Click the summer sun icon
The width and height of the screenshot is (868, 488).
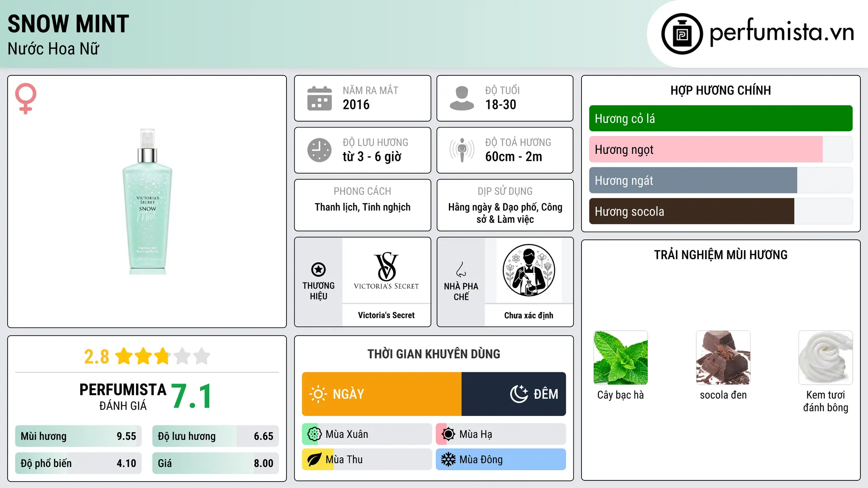click(x=448, y=434)
